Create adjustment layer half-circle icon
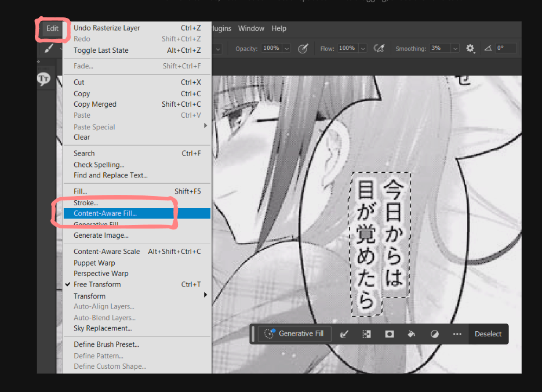 point(435,334)
